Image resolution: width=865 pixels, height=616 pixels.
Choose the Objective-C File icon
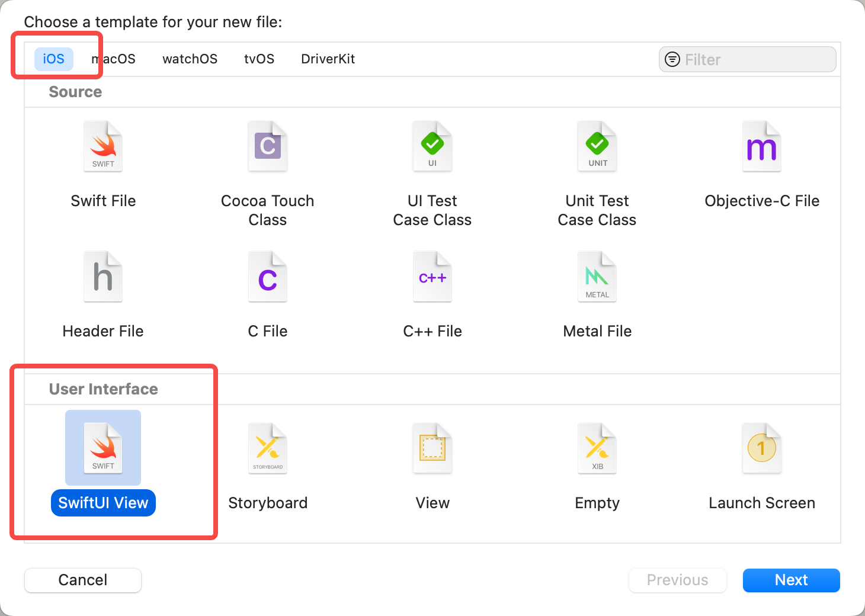[762, 146]
